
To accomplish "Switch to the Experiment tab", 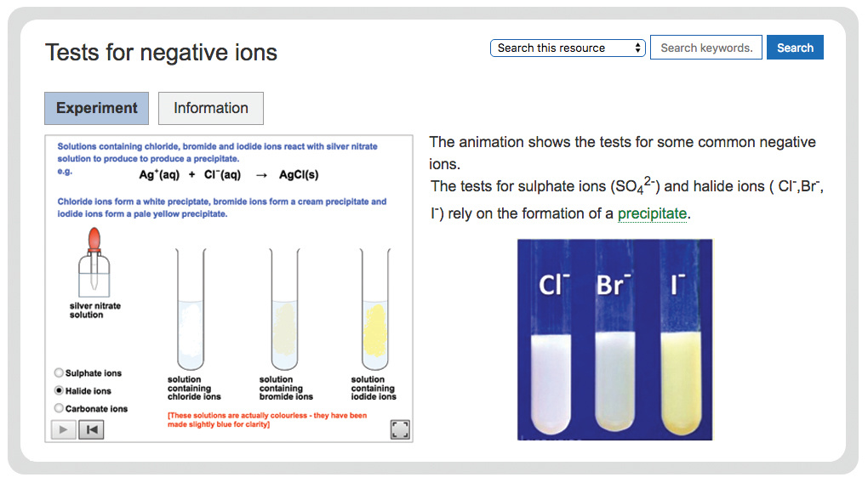I will [x=96, y=108].
